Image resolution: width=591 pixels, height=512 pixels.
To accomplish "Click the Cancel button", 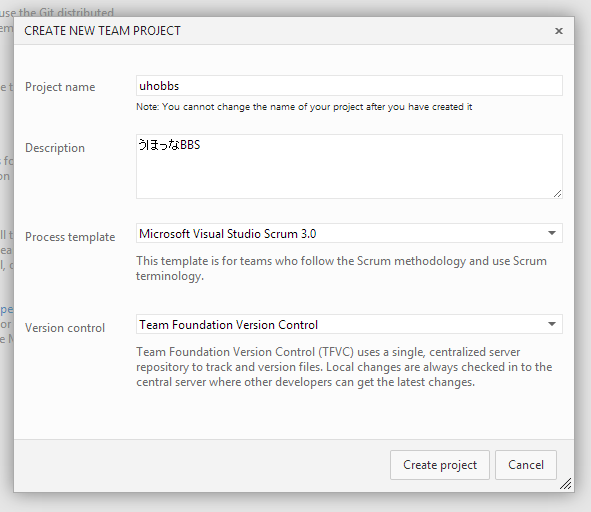I will [x=526, y=465].
